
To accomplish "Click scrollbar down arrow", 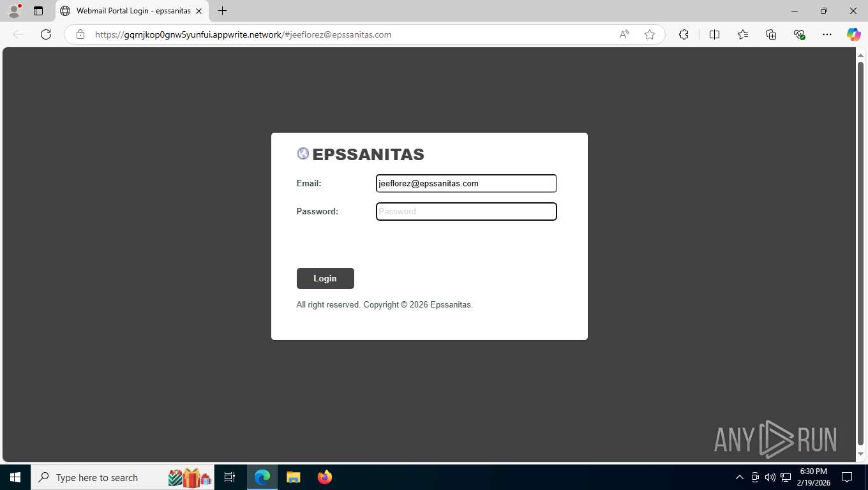I will 860,454.
